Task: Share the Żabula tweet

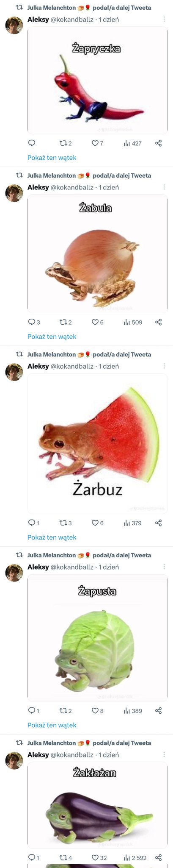Action: coord(159,322)
